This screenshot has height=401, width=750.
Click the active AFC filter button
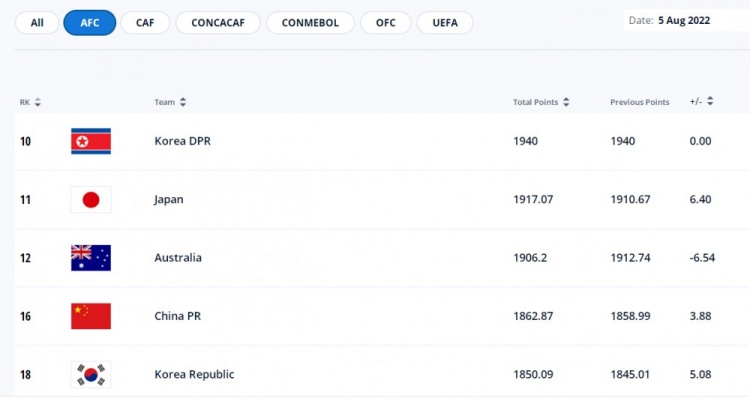pyautogui.click(x=89, y=23)
